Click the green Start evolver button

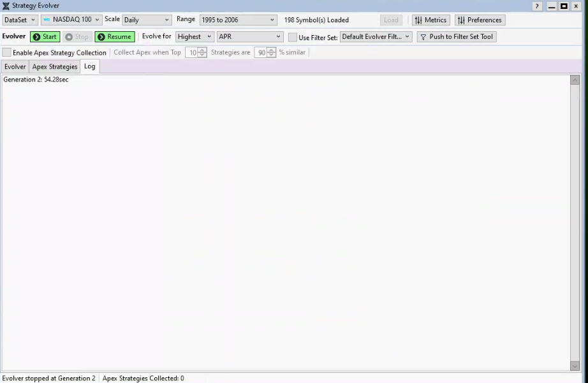(45, 37)
